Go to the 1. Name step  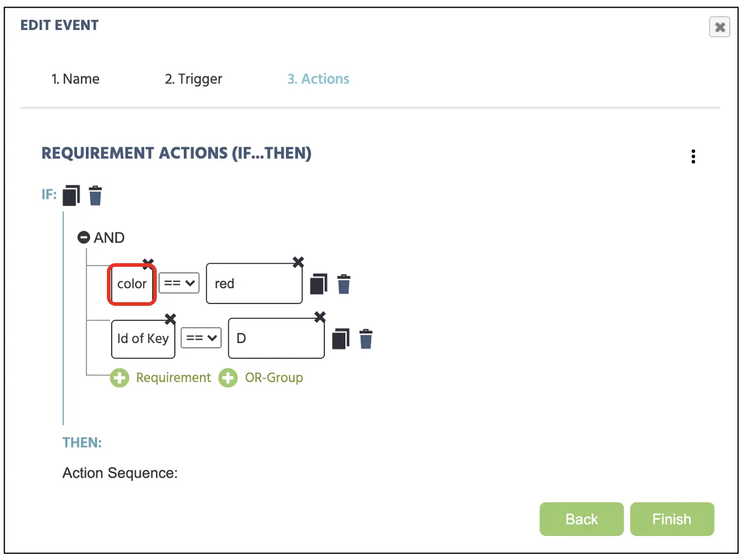click(75, 79)
